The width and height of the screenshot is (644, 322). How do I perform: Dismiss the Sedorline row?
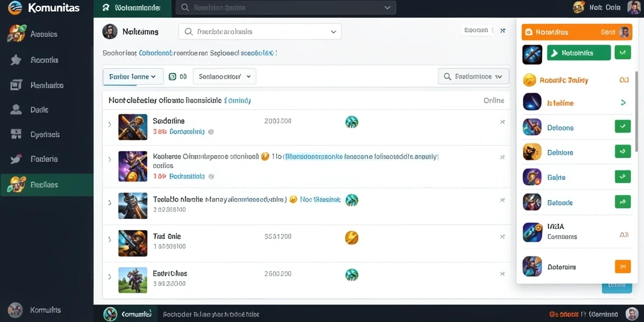tap(502, 122)
